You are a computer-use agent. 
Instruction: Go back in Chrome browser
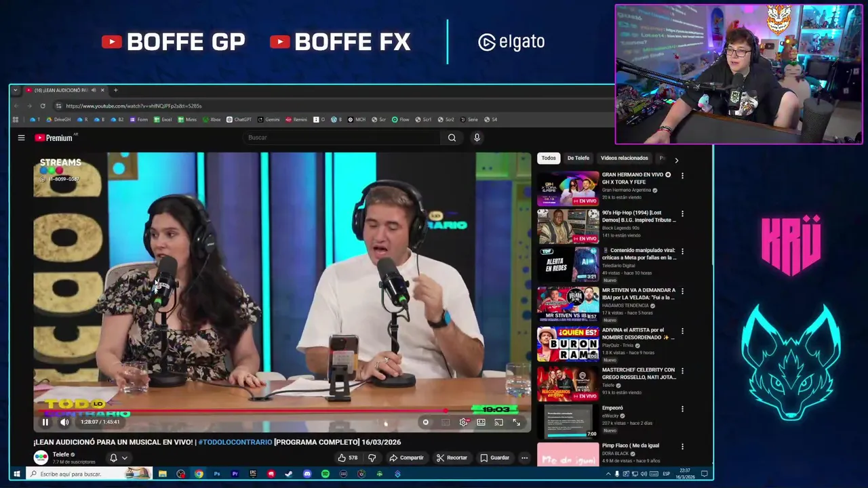(x=17, y=106)
